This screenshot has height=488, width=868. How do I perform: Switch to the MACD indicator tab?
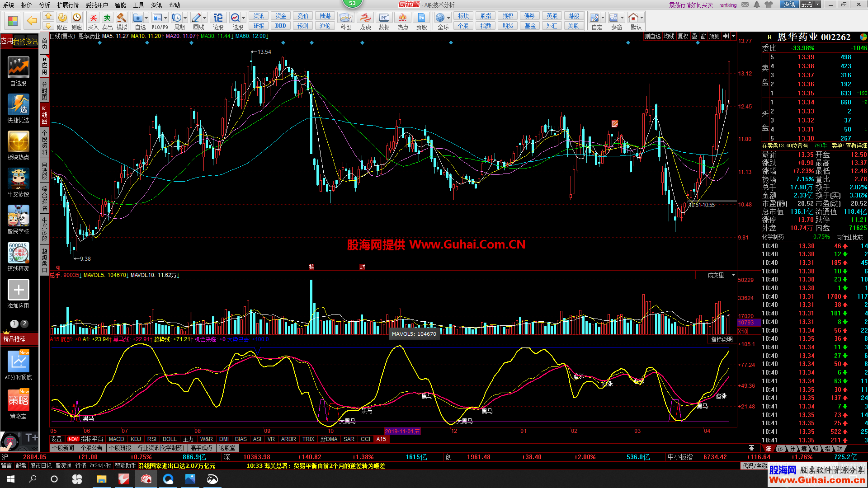(116, 439)
